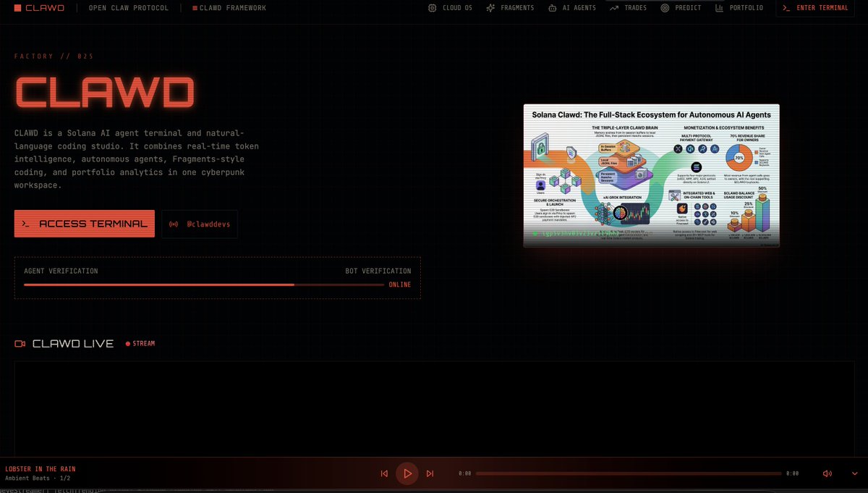Open the Cloud OS chip icon
Image resolution: width=868 pixels, height=493 pixels.
click(x=432, y=8)
